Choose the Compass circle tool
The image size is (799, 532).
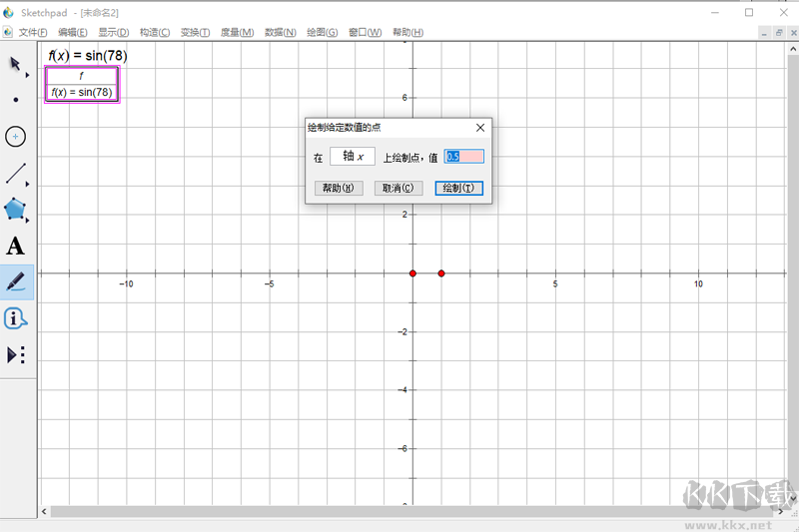coord(16,137)
